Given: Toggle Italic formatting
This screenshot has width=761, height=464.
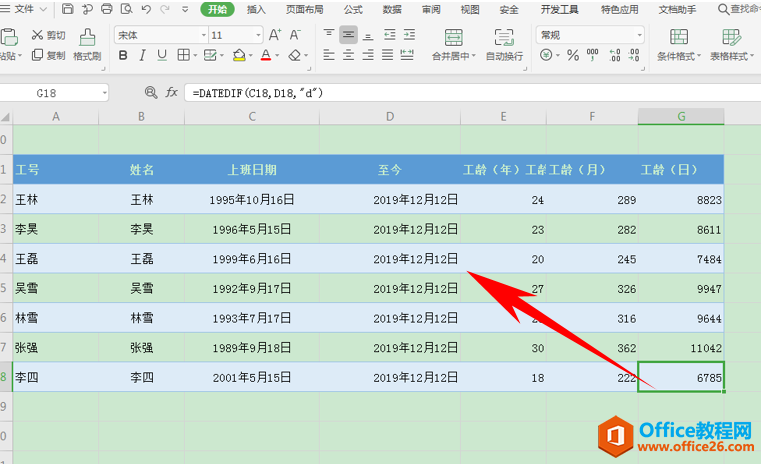Looking at the screenshot, I should coord(144,56).
